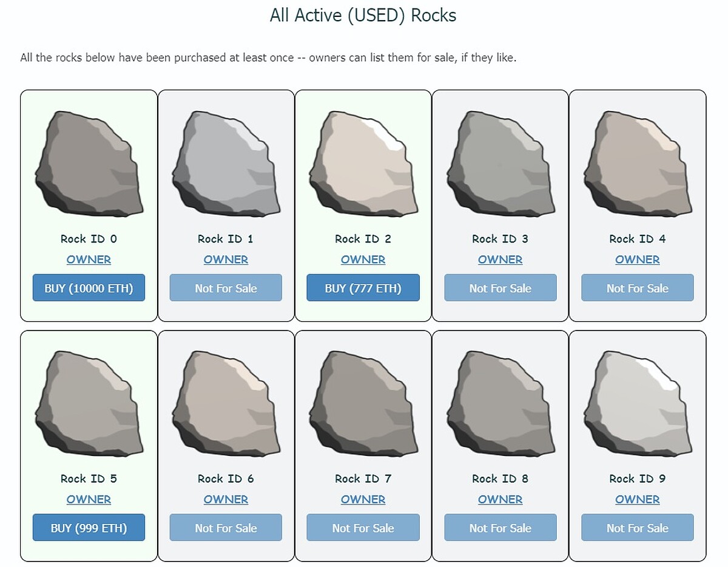The width and height of the screenshot is (728, 567).
Task: Click Not For Sale on Rock ID 9
Action: 637,527
